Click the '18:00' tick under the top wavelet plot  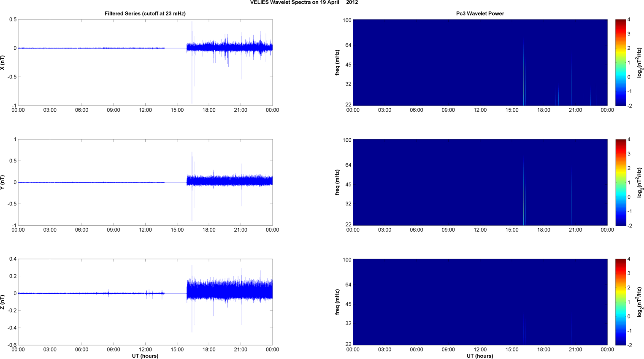coord(544,110)
